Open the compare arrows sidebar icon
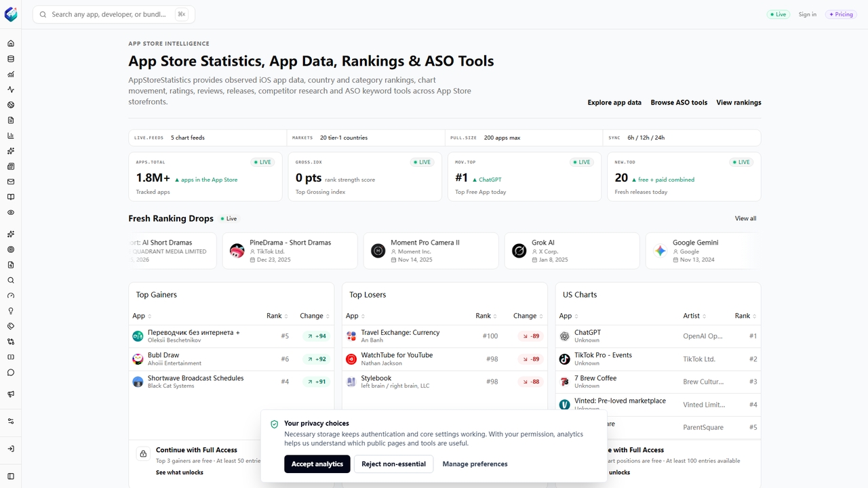This screenshot has height=488, width=868. (x=10, y=342)
